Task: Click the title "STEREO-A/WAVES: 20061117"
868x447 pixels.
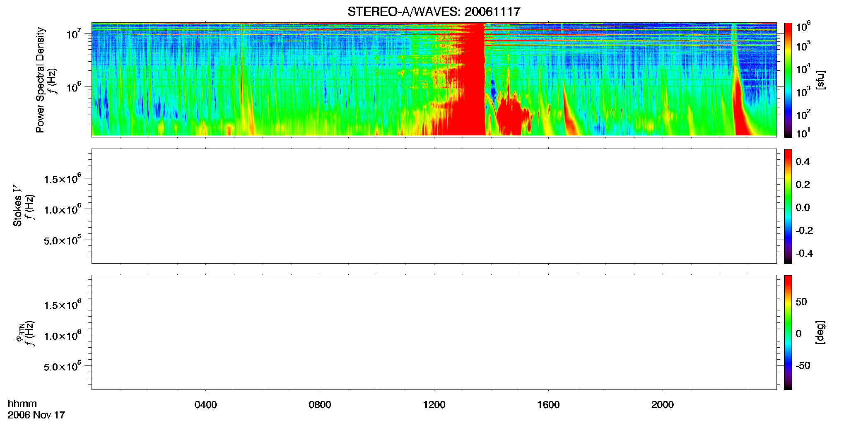Action: (x=434, y=12)
